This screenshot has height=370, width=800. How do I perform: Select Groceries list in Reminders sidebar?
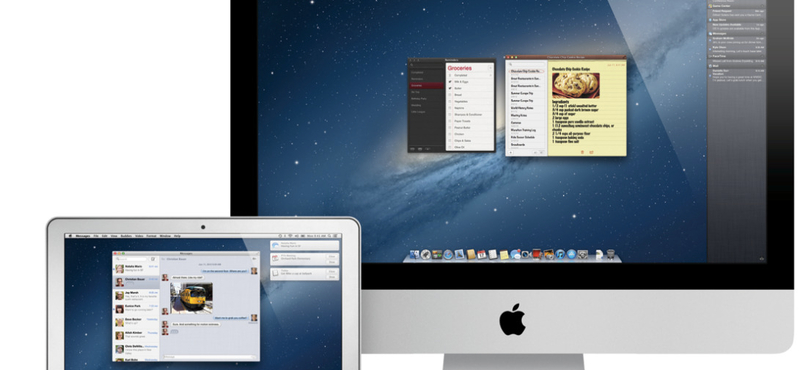point(427,85)
